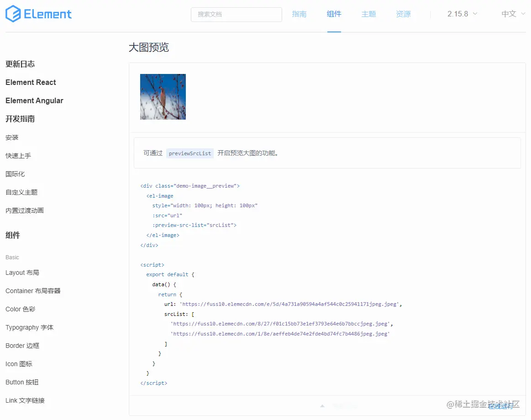
Task: Focus the 搜索文档 search box
Action: 237,15
